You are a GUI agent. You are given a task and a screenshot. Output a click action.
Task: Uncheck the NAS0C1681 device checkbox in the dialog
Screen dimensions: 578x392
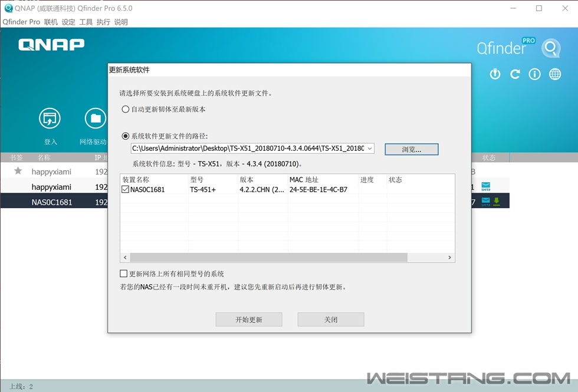click(125, 189)
